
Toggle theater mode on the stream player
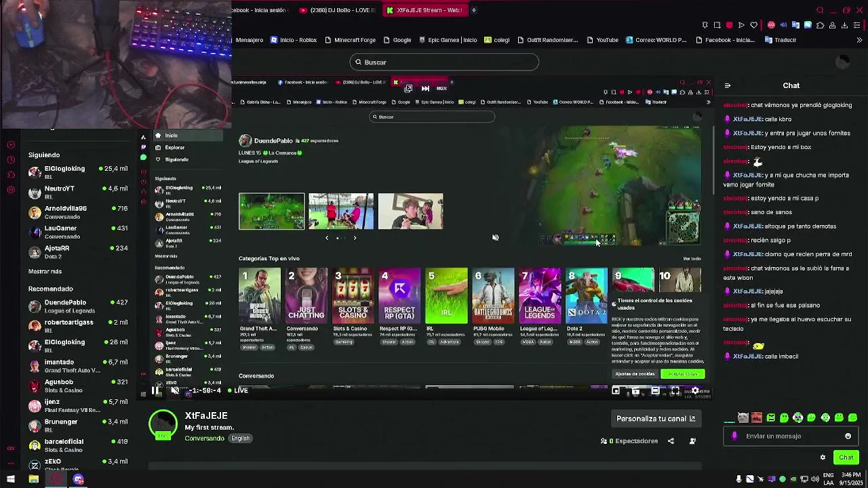pyautogui.click(x=655, y=391)
